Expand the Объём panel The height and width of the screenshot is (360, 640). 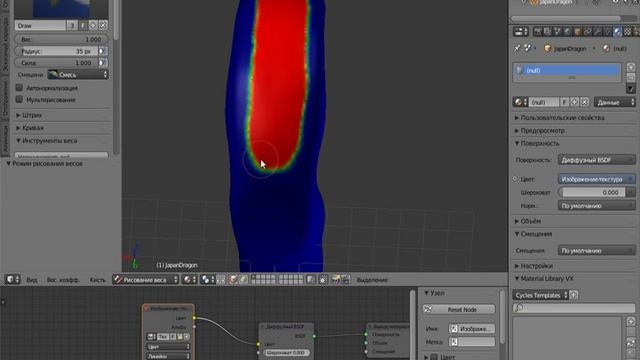pos(527,221)
